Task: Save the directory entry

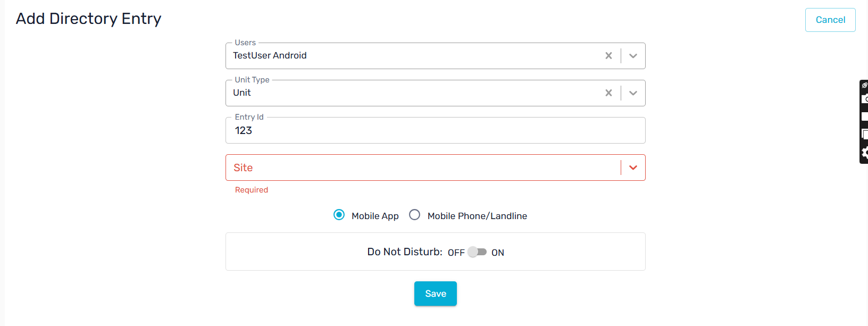Action: coord(436,294)
